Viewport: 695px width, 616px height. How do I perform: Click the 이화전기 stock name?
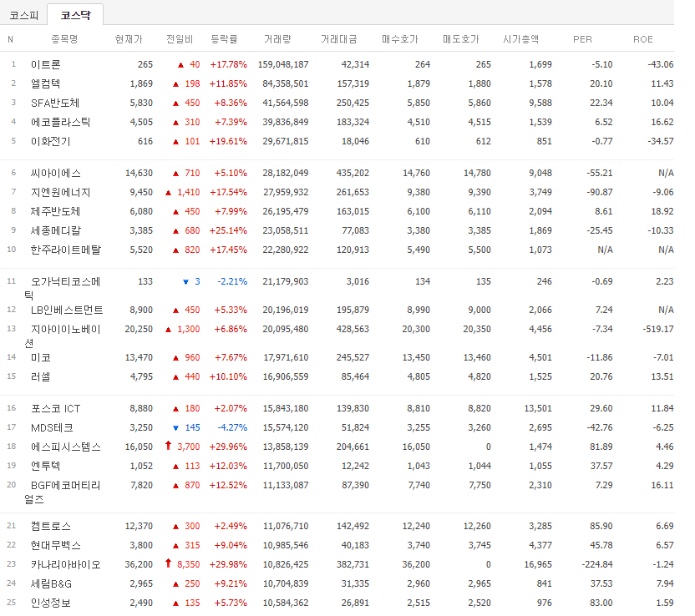50,141
